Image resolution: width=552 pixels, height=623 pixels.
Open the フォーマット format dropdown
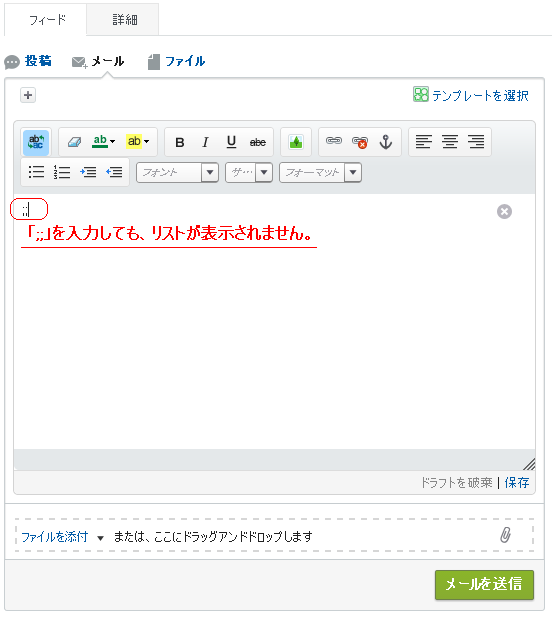point(320,172)
